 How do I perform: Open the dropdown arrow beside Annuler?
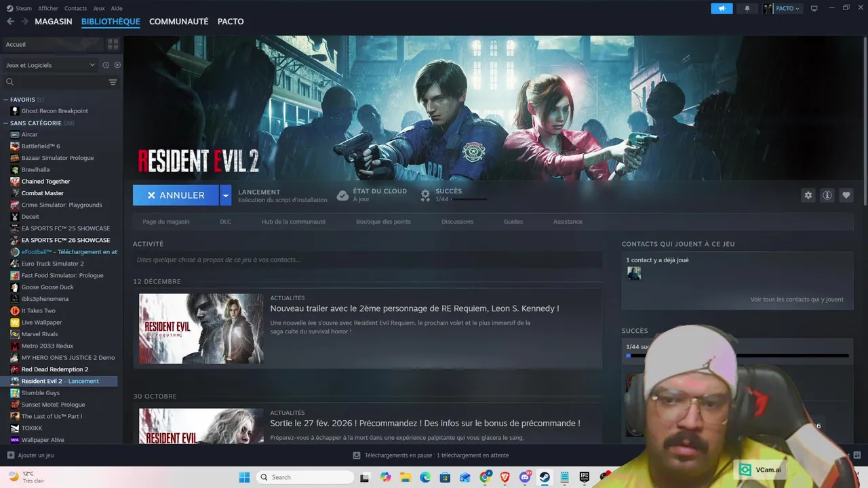click(226, 195)
